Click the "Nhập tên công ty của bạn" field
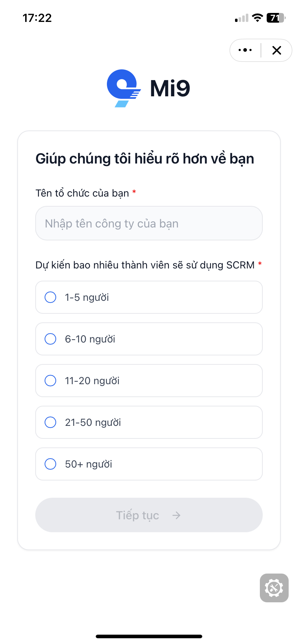 [x=149, y=223]
